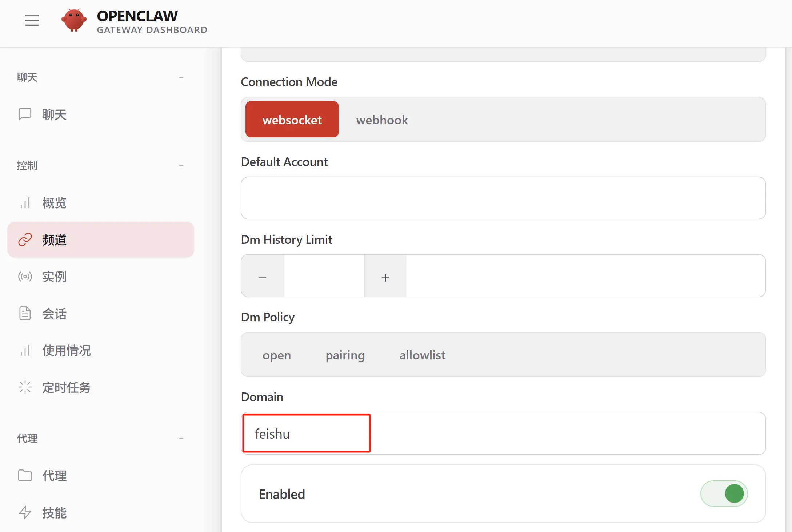
Task: Open 概览 overview bar chart icon
Action: 25,203
